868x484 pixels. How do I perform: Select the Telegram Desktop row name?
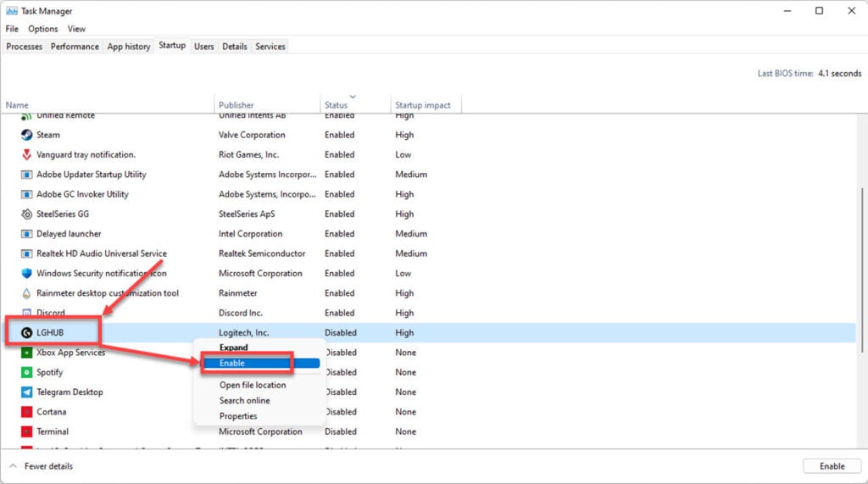[x=70, y=392]
